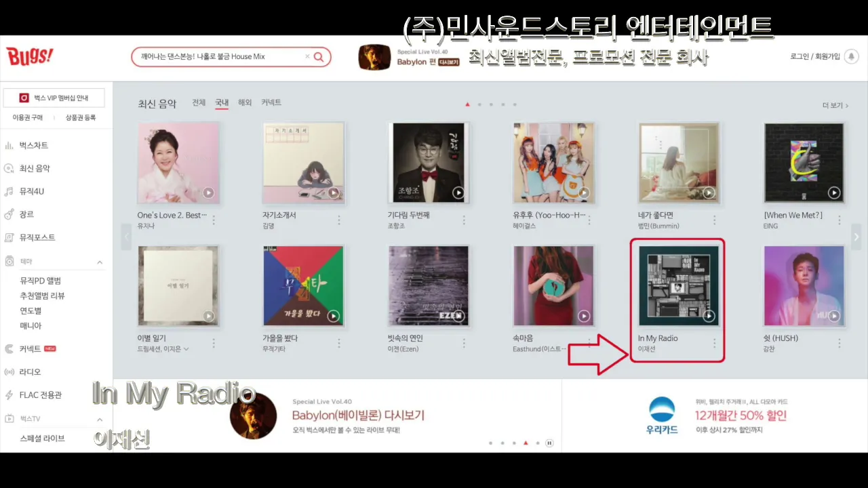The height and width of the screenshot is (488, 868).
Task: Click 더 보기 link
Action: tap(835, 106)
